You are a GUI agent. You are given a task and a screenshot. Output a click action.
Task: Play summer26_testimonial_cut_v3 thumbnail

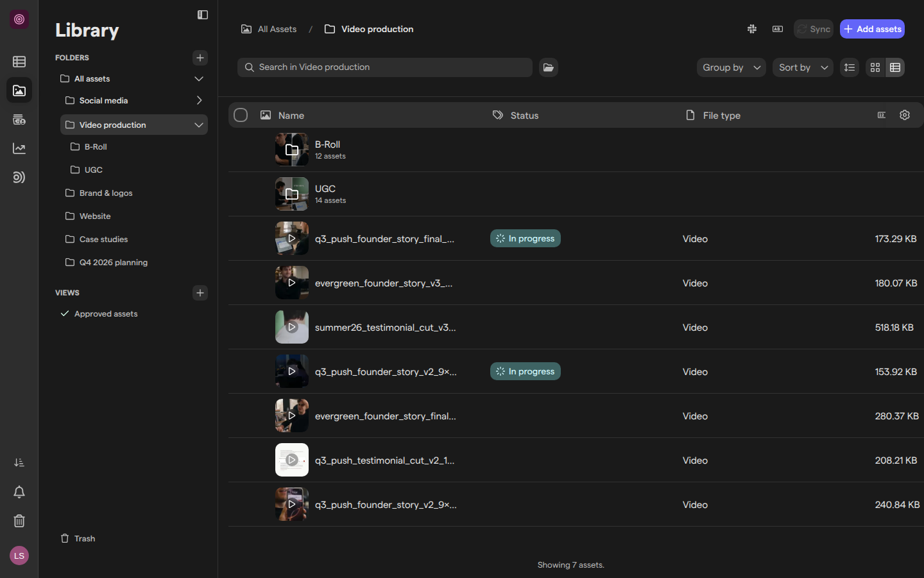(292, 327)
